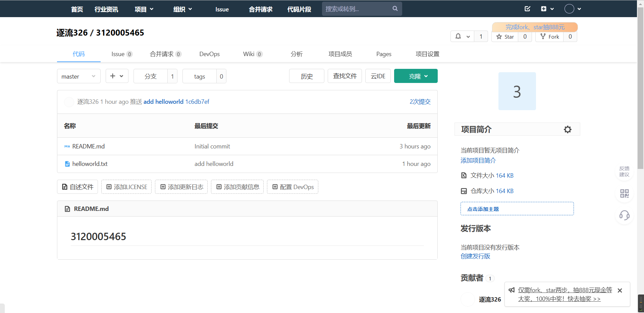The height and width of the screenshot is (313, 644).
Task: Close the lottery promotion popup
Action: (x=620, y=290)
